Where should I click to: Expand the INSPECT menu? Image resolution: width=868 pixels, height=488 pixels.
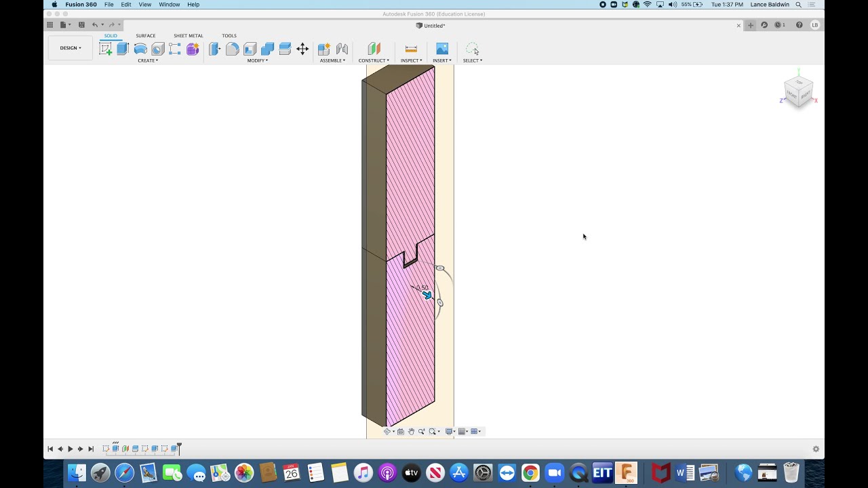(411, 60)
